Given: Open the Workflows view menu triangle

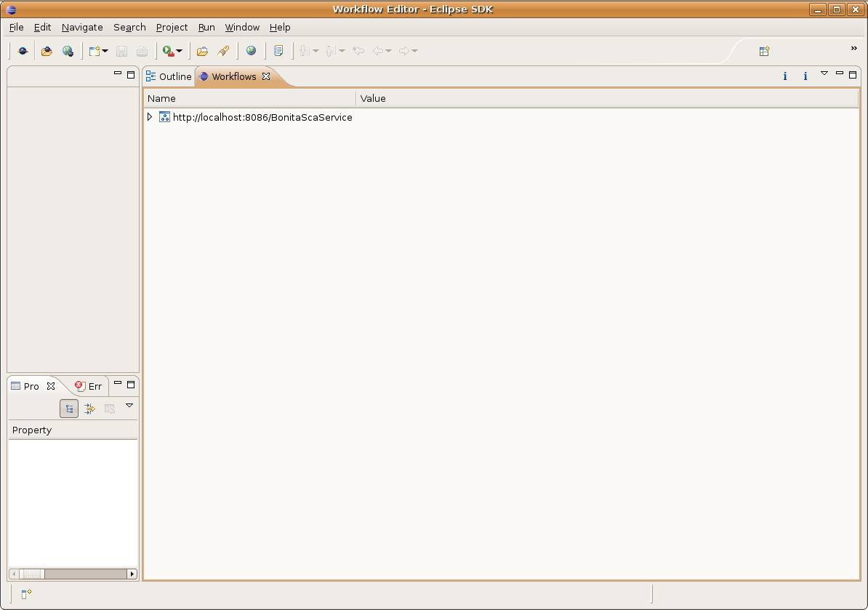Looking at the screenshot, I should [x=824, y=73].
